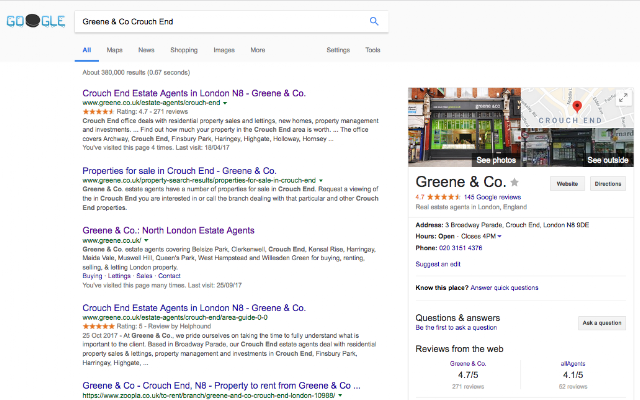The image size is (640, 400).
Task: Select the All tab
Action: [x=87, y=50]
